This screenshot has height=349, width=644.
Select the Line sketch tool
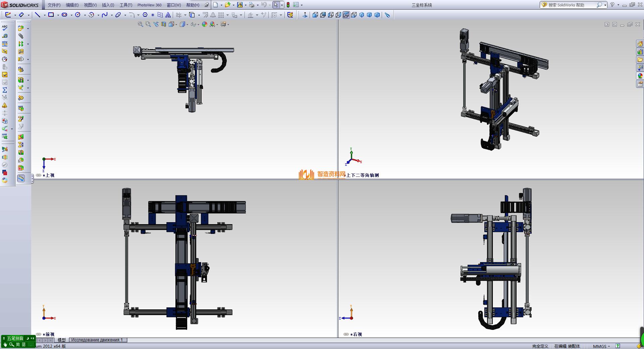(38, 15)
